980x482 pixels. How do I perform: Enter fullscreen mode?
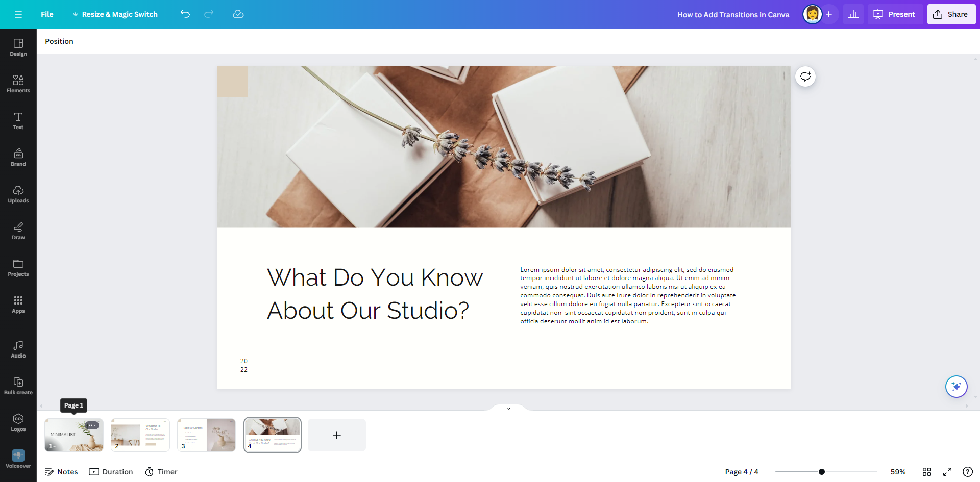pos(947,472)
